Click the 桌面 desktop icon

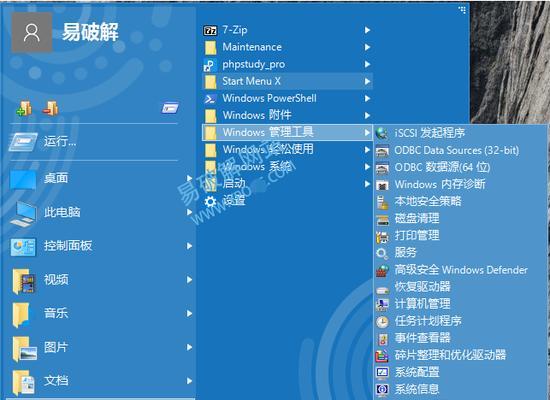tap(23, 179)
